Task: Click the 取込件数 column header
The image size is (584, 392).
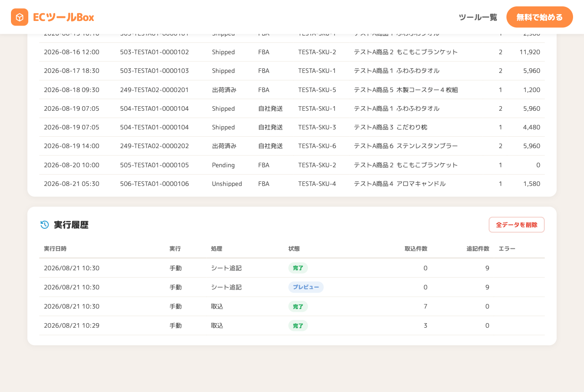Action: pyautogui.click(x=416, y=249)
